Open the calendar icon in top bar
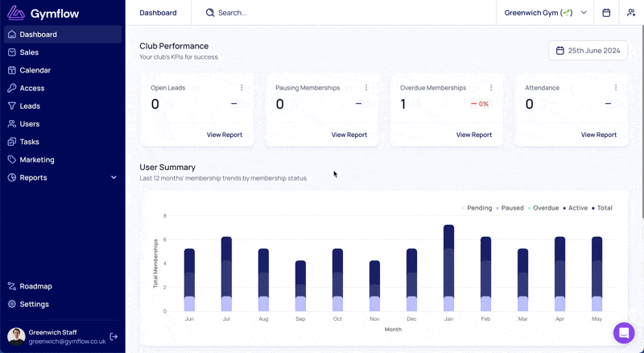644x353 pixels. [606, 13]
